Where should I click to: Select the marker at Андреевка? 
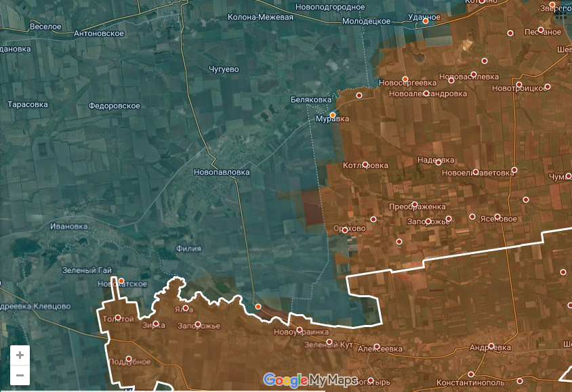[491, 346]
